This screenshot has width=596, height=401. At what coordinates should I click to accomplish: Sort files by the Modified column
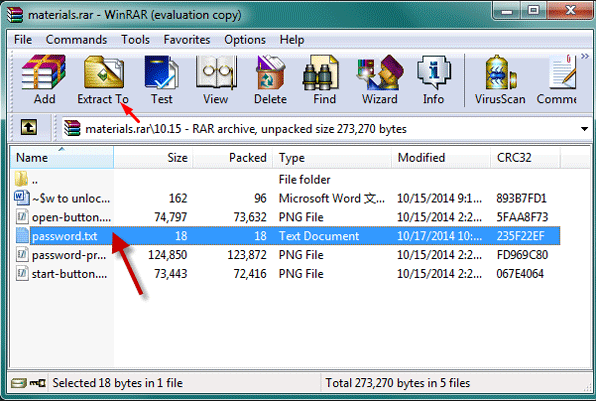click(440, 157)
